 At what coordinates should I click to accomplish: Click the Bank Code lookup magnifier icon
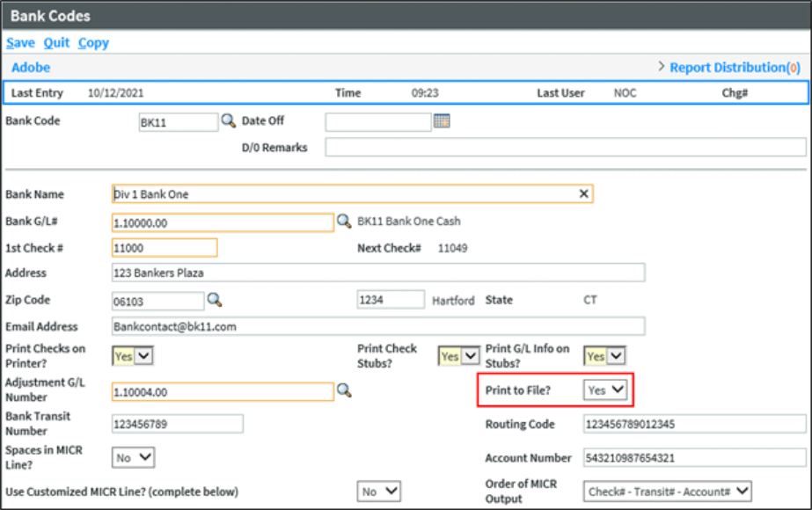tap(228, 121)
